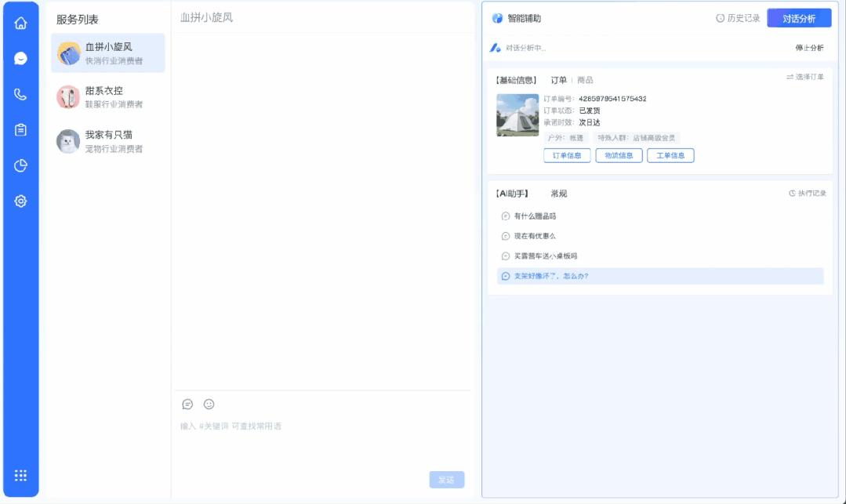Click the 户外: 帐篷 tag
846x504 pixels.
click(565, 138)
